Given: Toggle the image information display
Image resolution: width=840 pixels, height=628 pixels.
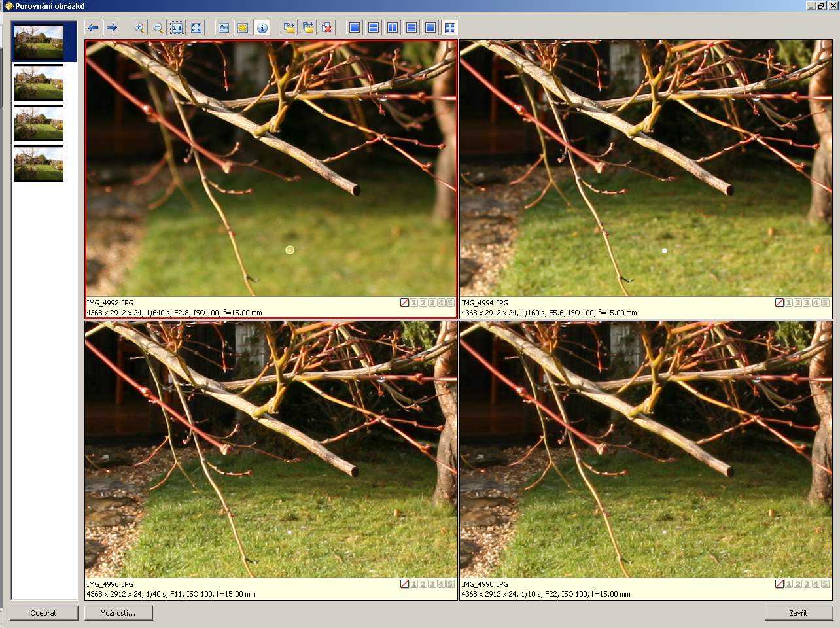Looking at the screenshot, I should tap(262, 27).
